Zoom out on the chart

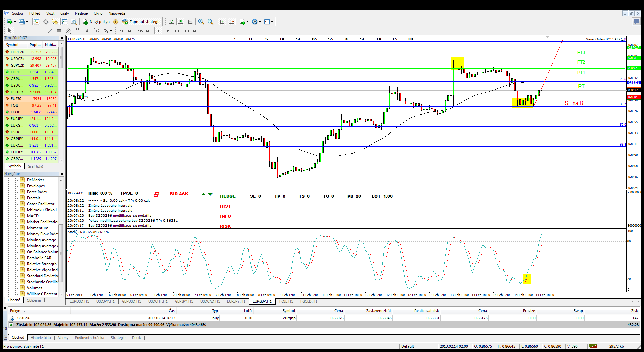(210, 22)
